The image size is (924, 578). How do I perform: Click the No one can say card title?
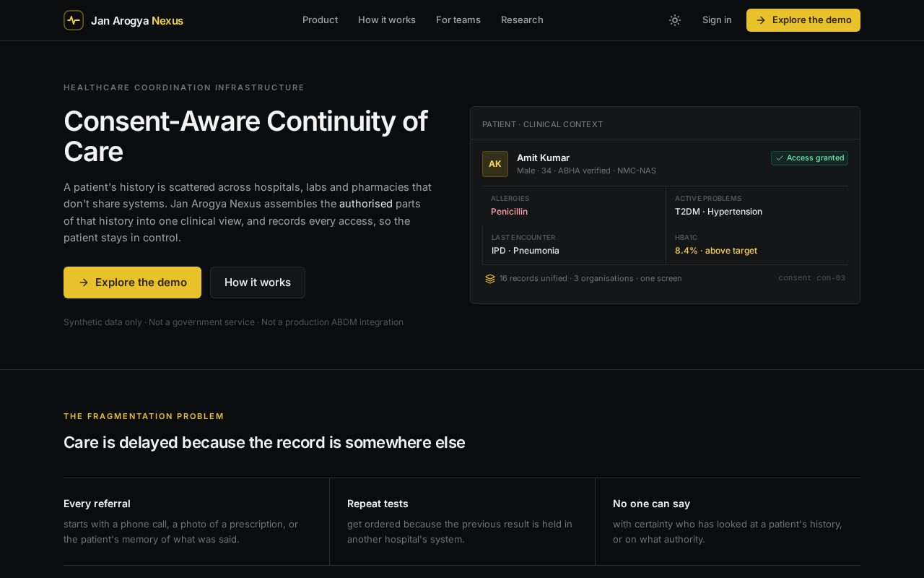pos(651,504)
